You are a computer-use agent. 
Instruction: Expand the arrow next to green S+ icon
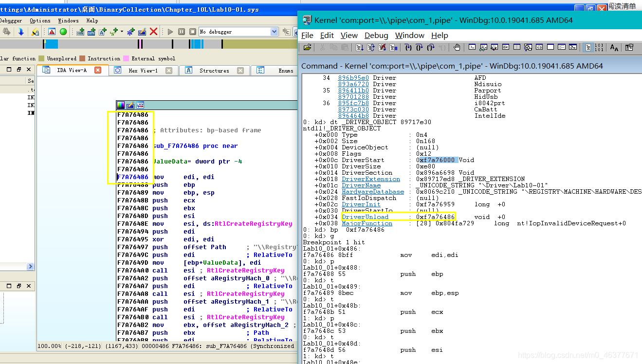[122, 32]
